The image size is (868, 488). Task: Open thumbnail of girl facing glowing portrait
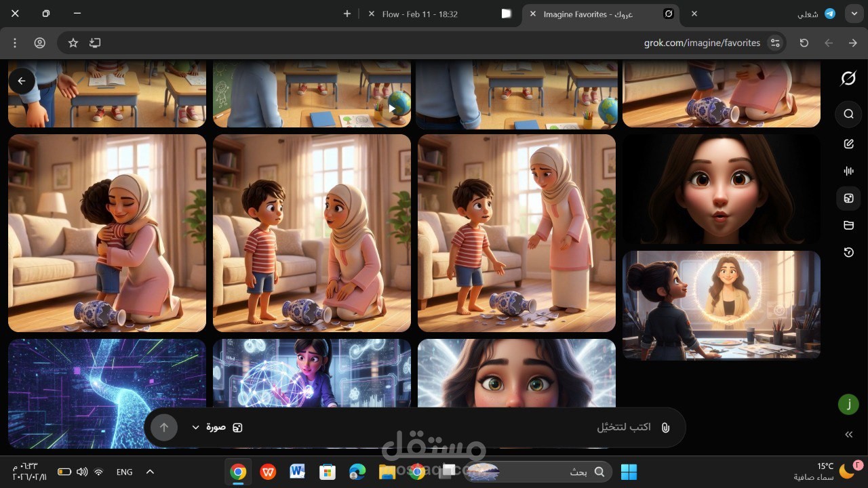click(x=722, y=305)
